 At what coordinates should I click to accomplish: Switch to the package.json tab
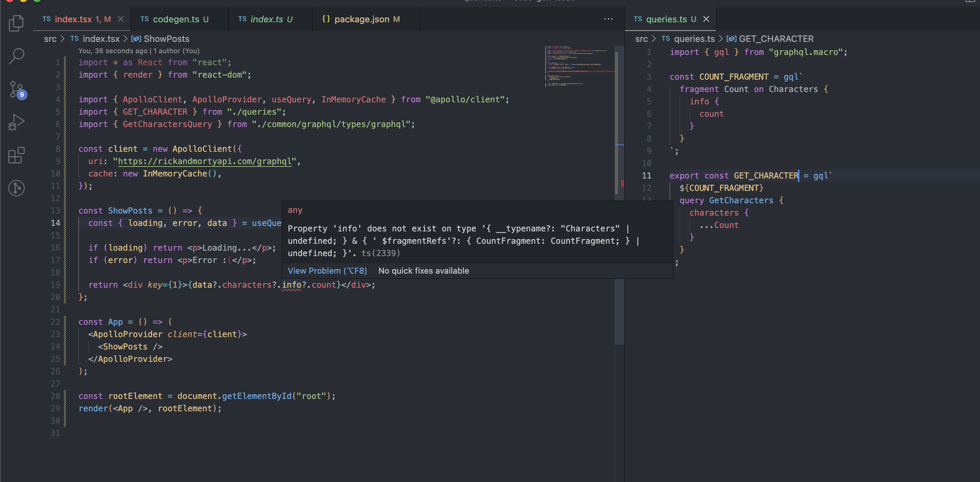[x=361, y=19]
